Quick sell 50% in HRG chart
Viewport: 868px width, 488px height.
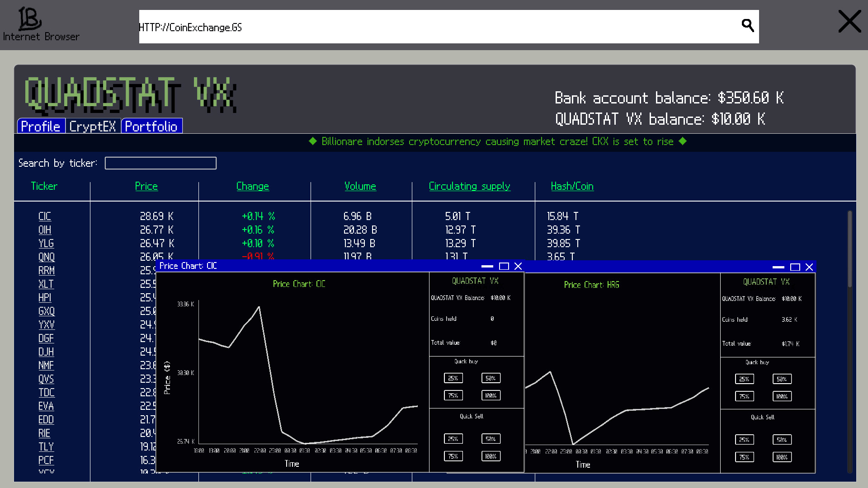782,440
